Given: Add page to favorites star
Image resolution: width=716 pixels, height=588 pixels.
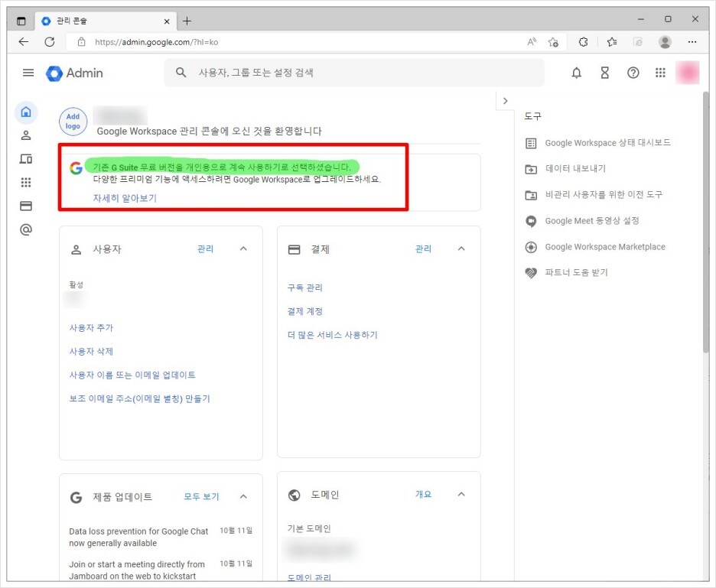Looking at the screenshot, I should (x=553, y=42).
